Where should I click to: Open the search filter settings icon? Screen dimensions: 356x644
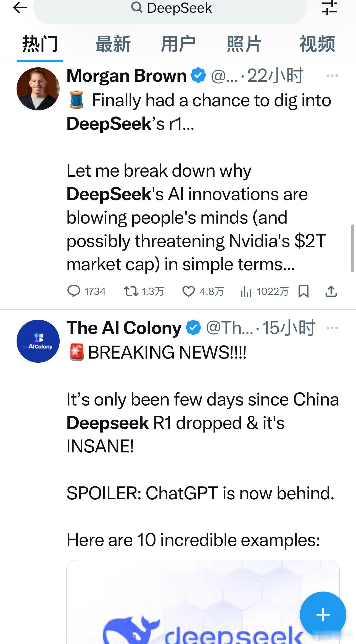(329, 7)
